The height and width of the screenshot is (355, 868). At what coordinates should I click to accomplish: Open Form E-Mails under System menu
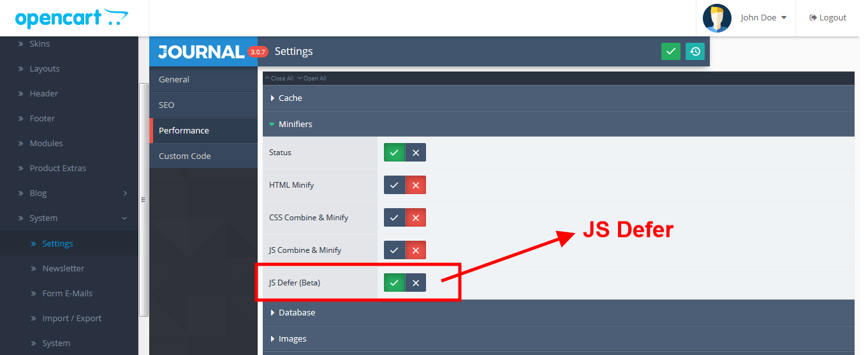(x=69, y=293)
